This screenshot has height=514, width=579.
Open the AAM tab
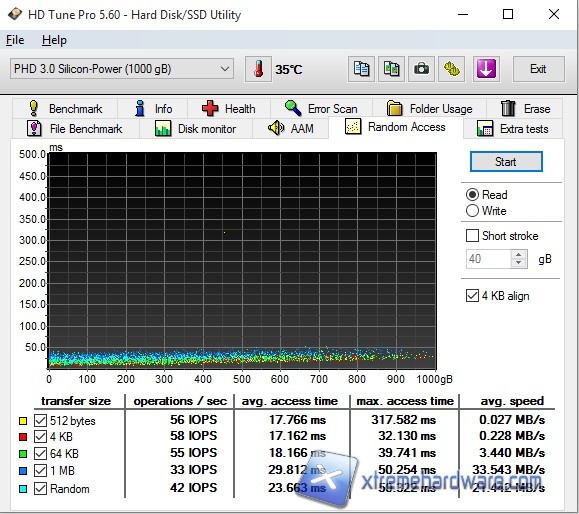291,128
